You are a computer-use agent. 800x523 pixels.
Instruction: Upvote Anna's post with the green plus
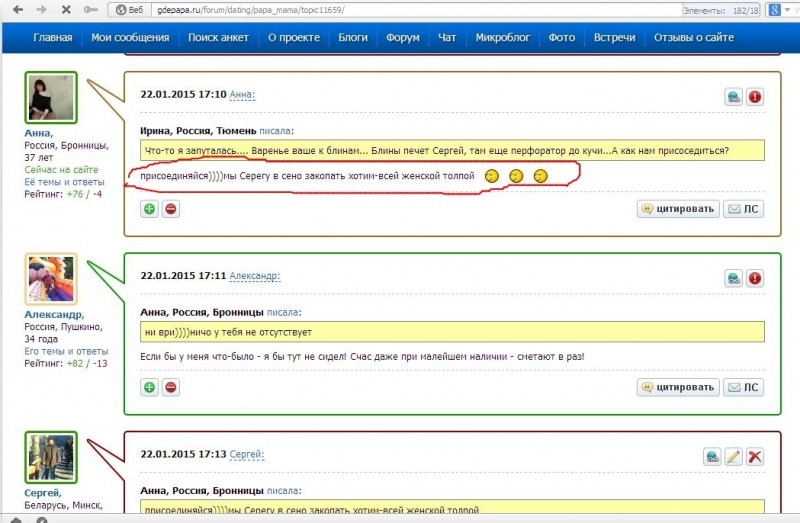149,209
